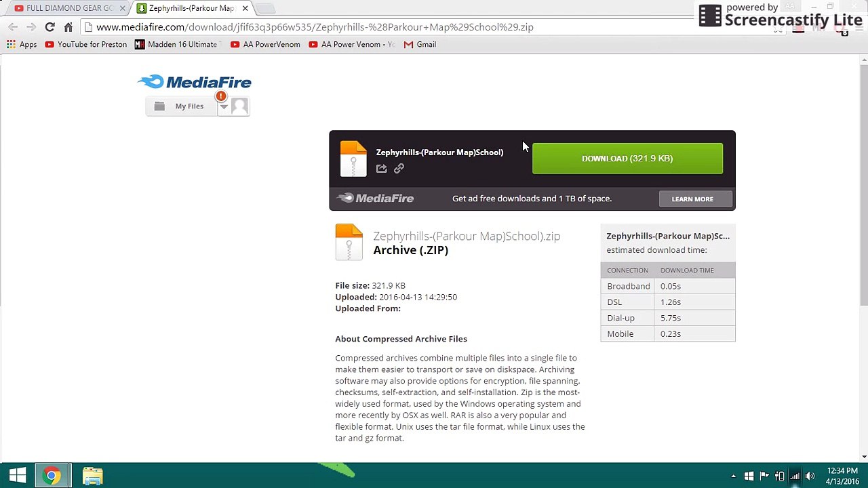The width and height of the screenshot is (868, 488).
Task: Click the orange notification alert badge
Action: click(220, 96)
